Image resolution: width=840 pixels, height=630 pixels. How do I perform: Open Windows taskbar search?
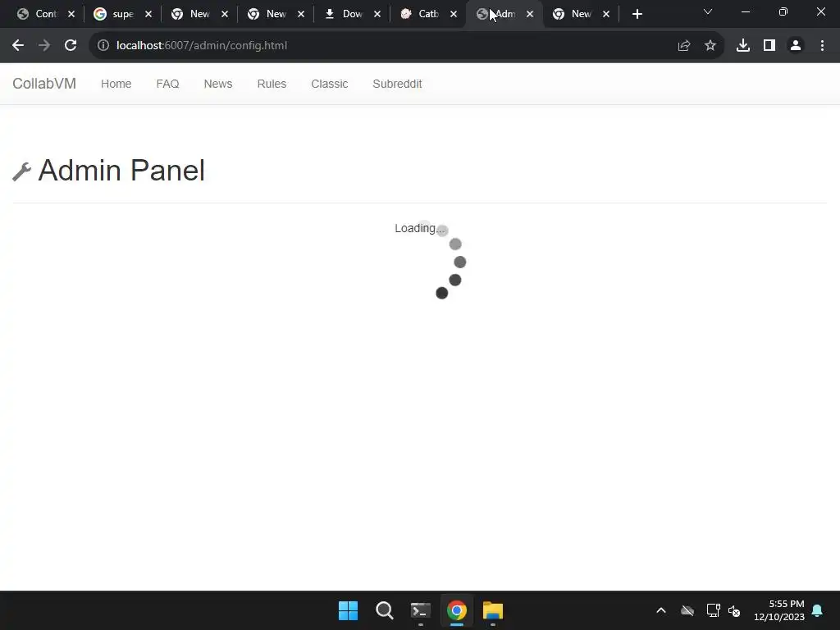385,610
